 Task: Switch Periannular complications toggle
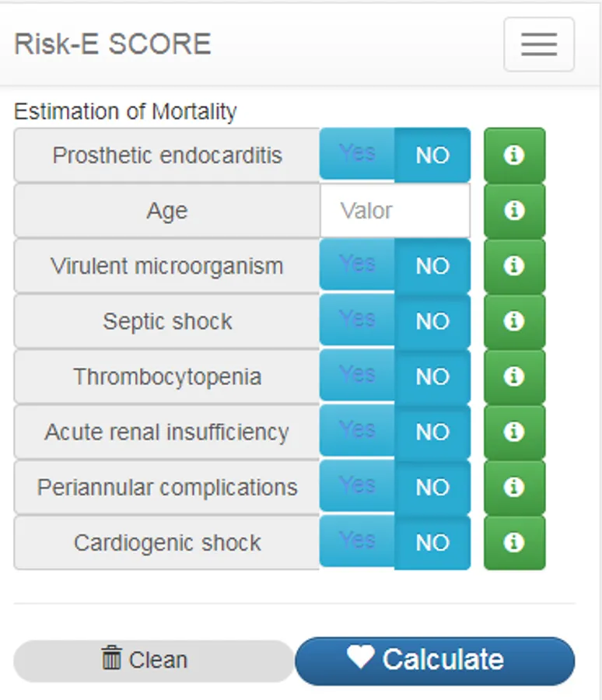pos(395,487)
